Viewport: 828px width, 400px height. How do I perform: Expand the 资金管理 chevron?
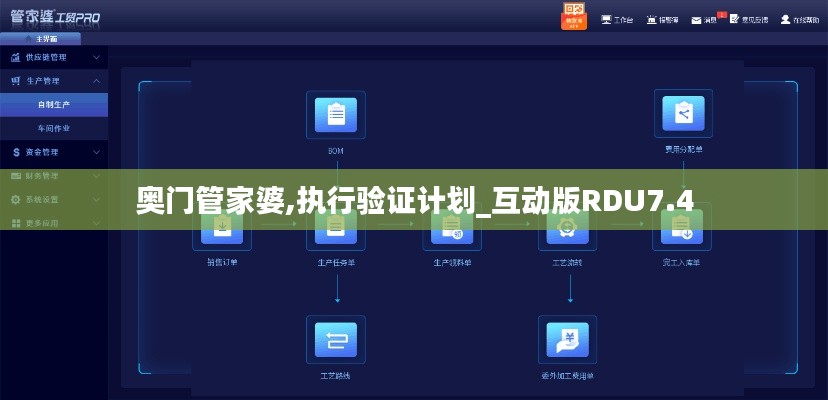(97, 152)
